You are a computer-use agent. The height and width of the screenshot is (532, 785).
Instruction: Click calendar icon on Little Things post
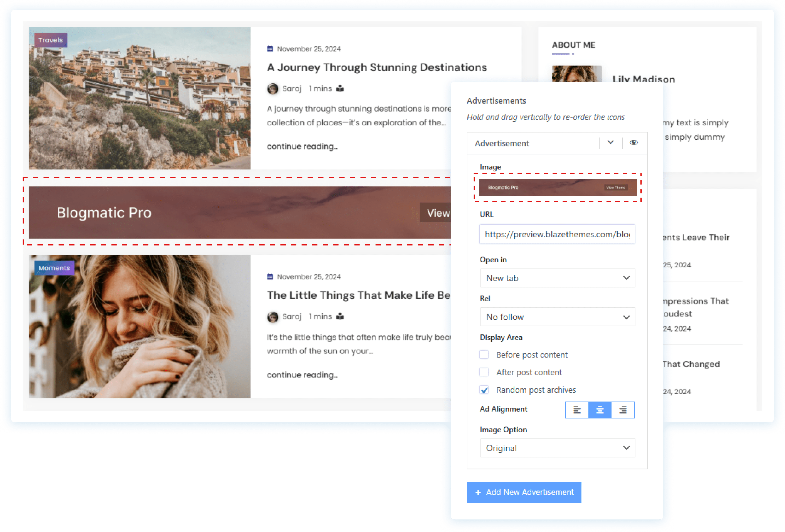(x=270, y=277)
